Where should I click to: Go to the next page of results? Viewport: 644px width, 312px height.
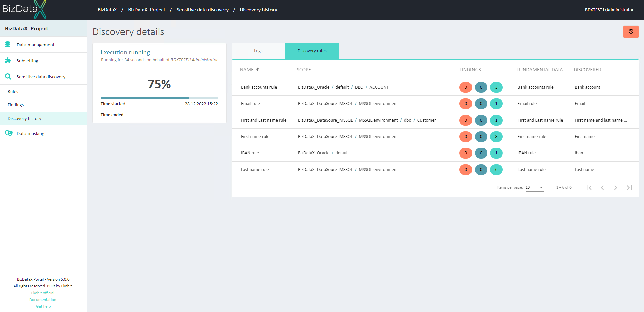(x=615, y=188)
